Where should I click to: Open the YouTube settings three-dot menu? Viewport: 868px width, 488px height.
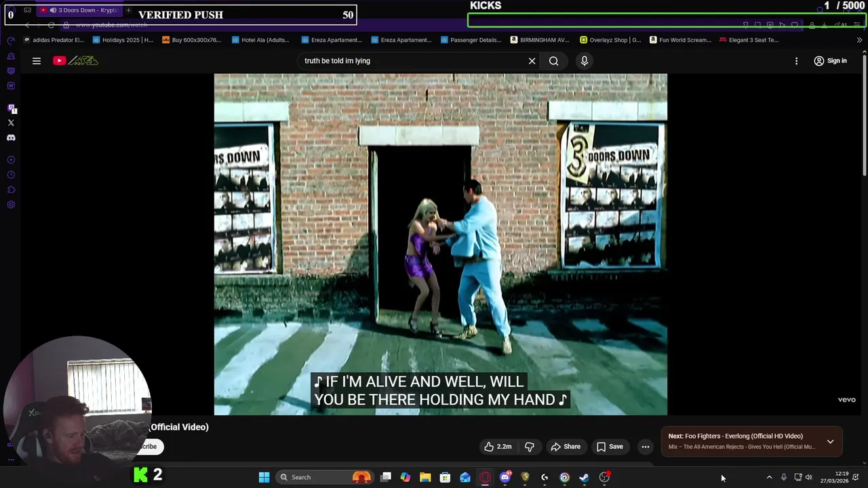(x=797, y=61)
